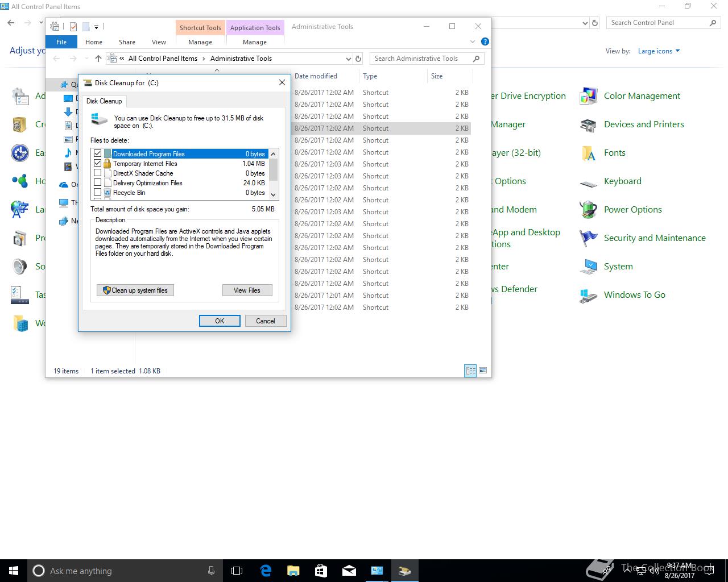Screen dimensions: 728x582
Task: Check the Downloaded Program Files checkbox
Action: point(98,154)
